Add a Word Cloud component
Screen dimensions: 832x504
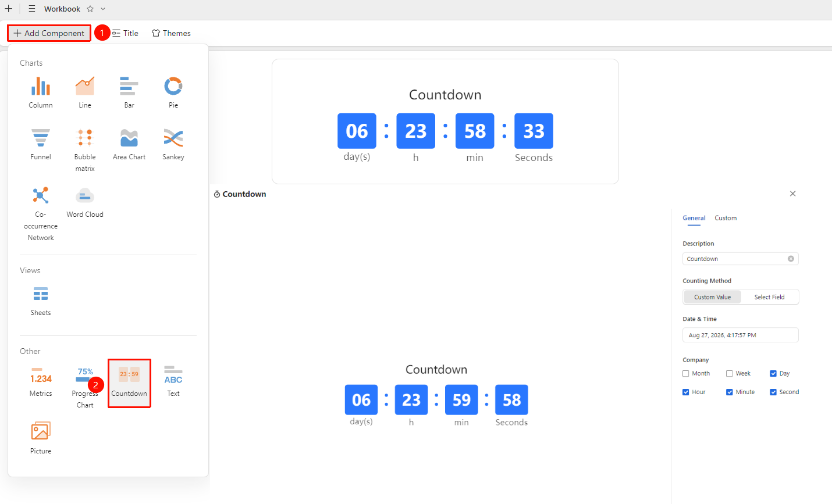85,202
